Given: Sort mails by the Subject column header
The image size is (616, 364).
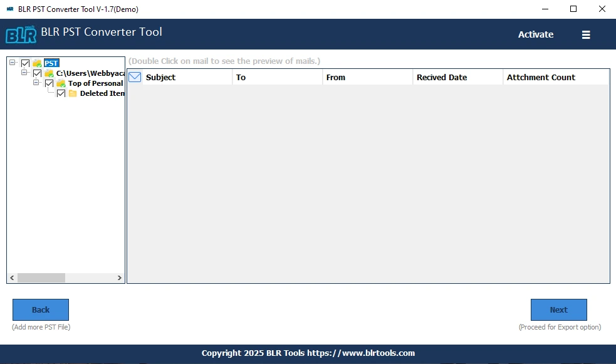Looking at the screenshot, I should click(161, 77).
